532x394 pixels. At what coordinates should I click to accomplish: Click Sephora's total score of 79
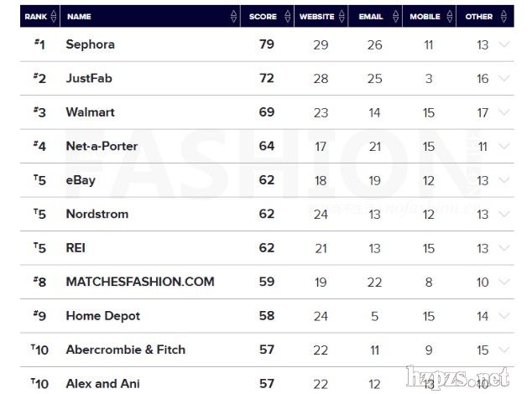267,44
